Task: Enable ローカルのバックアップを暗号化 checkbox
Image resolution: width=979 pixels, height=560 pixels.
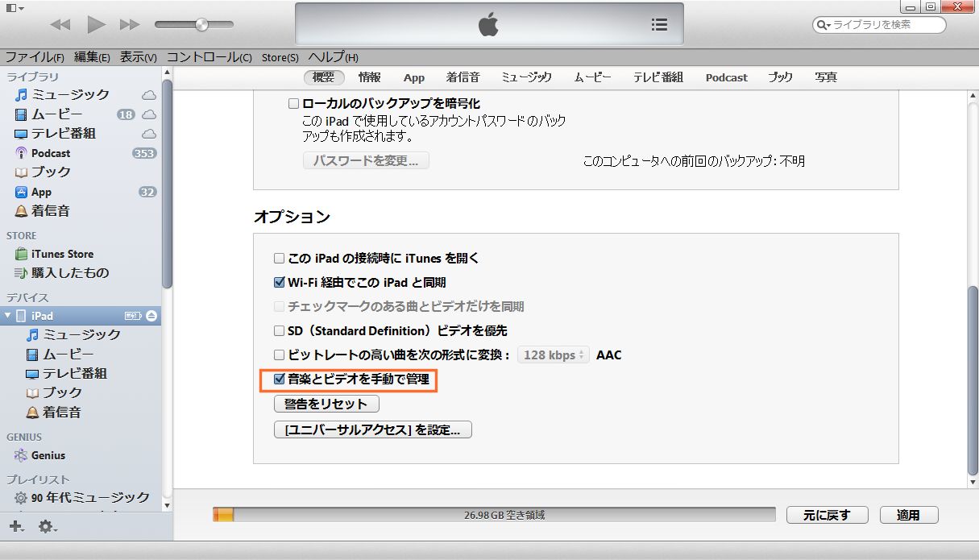Action: (x=293, y=104)
